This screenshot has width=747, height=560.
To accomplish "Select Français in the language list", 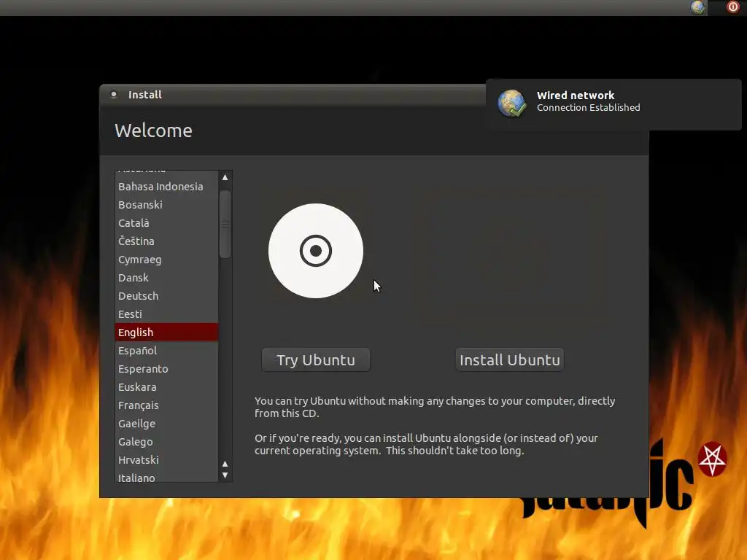I will click(166, 405).
